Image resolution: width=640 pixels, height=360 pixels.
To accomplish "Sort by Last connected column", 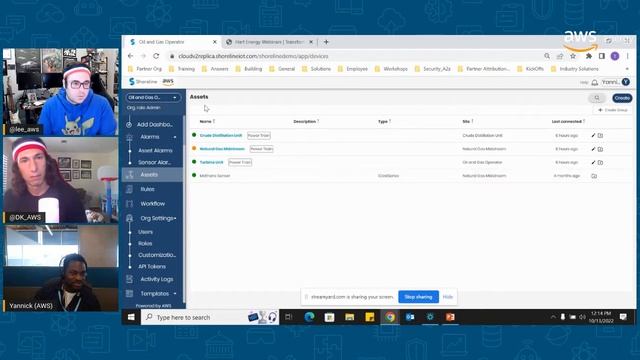I will (x=568, y=122).
